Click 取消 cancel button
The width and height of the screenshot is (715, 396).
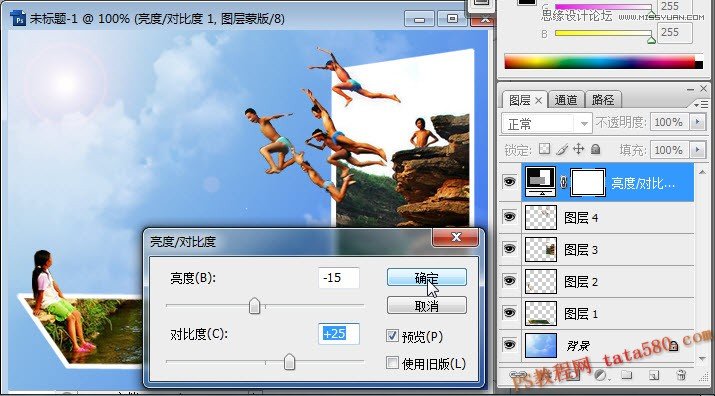427,306
